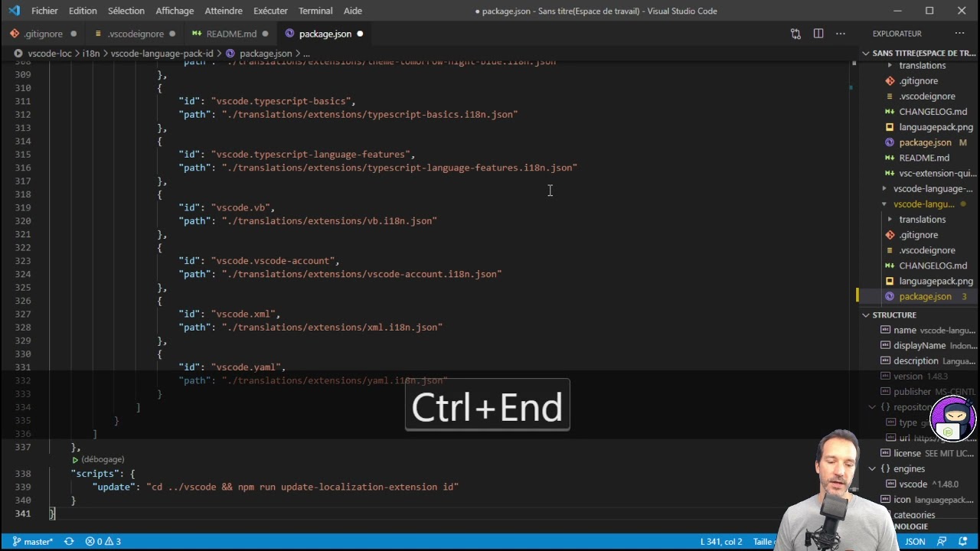Select description symbol in Structure outline
Viewport: 980px width, 551px height.
coord(917,360)
